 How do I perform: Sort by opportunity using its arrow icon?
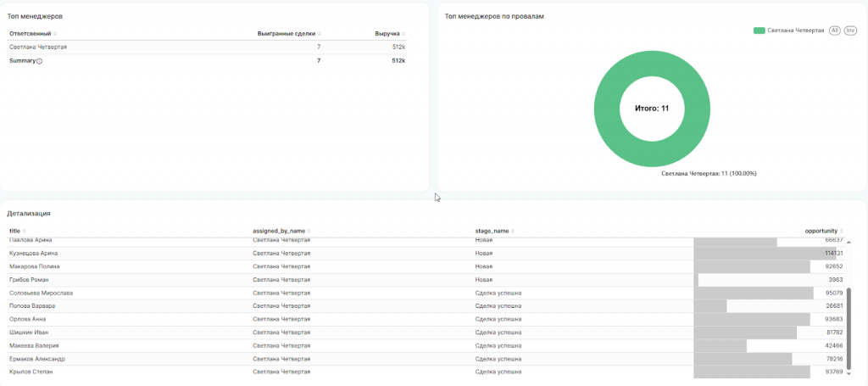pyautogui.click(x=842, y=231)
